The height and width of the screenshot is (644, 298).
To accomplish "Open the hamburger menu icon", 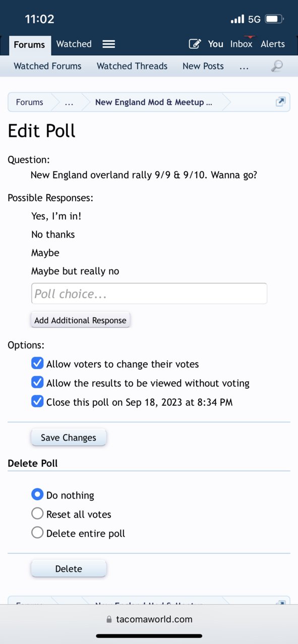I will [x=108, y=44].
